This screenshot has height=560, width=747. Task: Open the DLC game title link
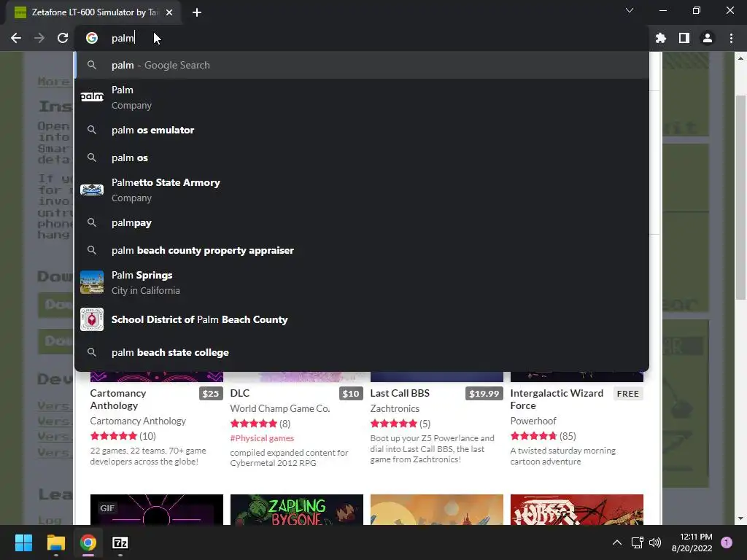tap(239, 393)
